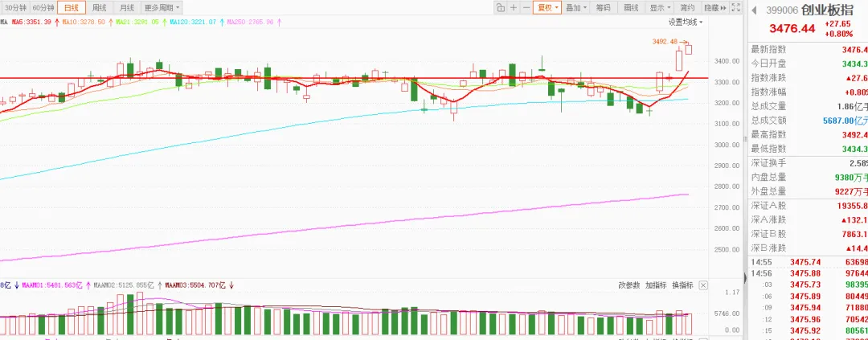The image size is (868, 340).
Task: Click the 筹码 button
Action: [604, 8]
